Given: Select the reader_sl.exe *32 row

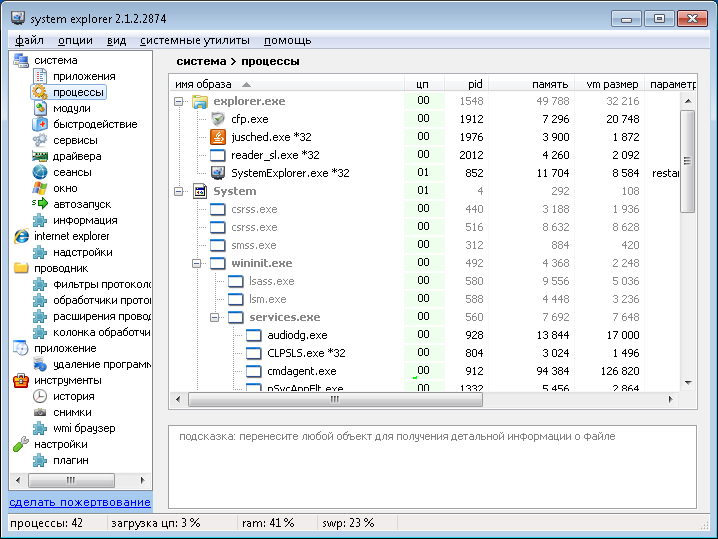Looking at the screenshot, I should pos(424,155).
